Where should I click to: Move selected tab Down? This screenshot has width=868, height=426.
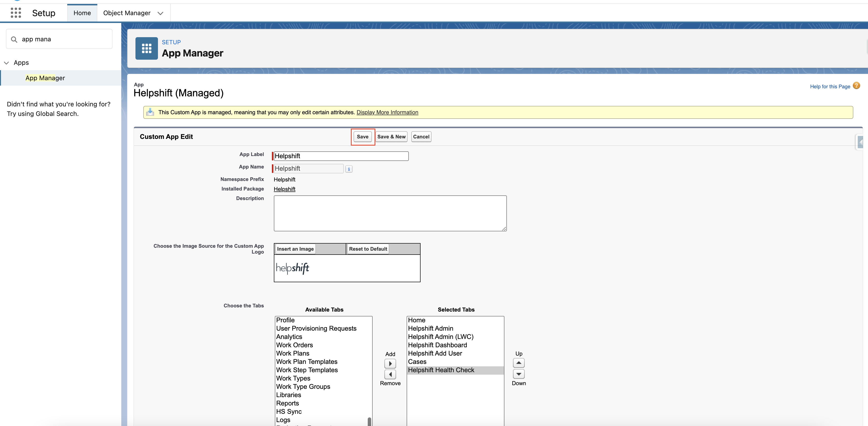click(x=518, y=374)
